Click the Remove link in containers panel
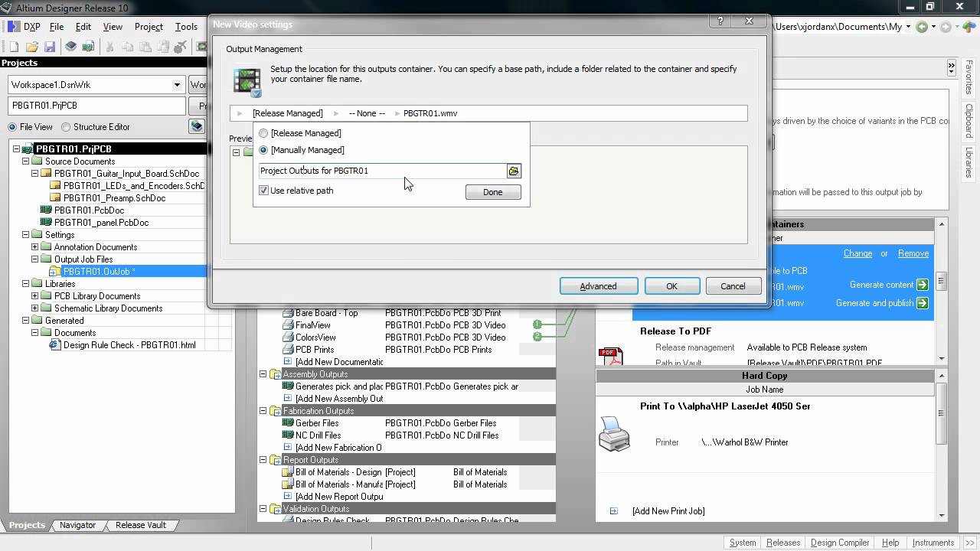 tap(913, 253)
